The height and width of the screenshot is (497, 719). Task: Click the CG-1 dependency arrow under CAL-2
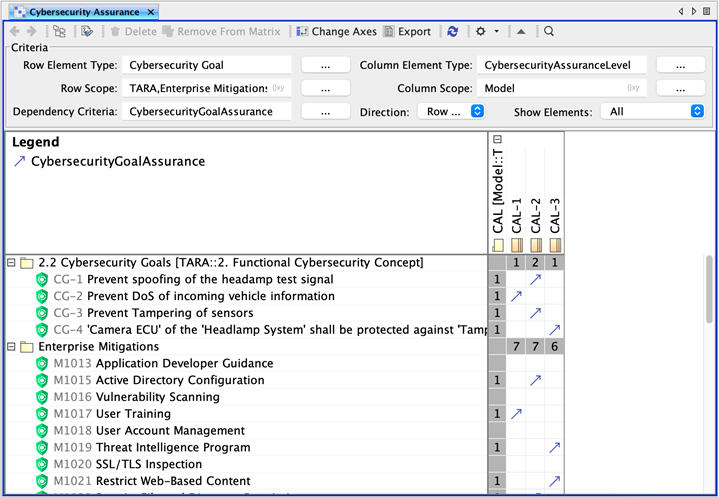535,279
